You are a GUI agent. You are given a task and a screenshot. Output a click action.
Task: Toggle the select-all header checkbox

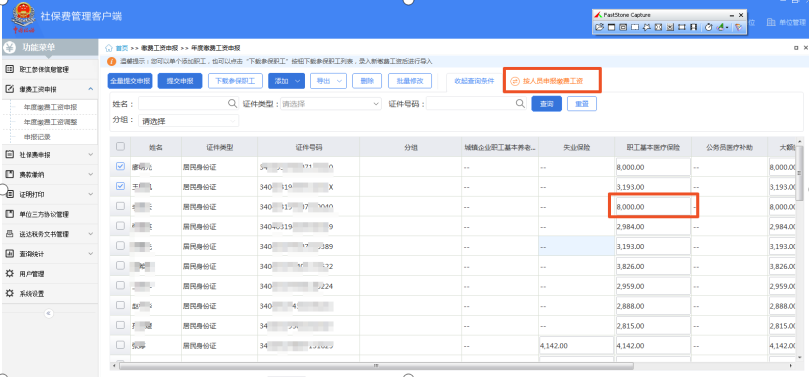(x=120, y=146)
